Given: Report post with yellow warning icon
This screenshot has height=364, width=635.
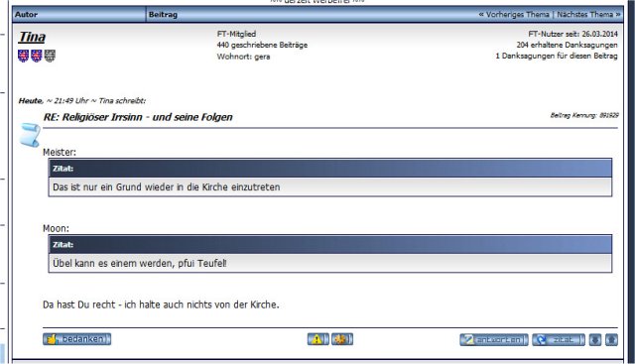Looking at the screenshot, I should pyautogui.click(x=317, y=339).
